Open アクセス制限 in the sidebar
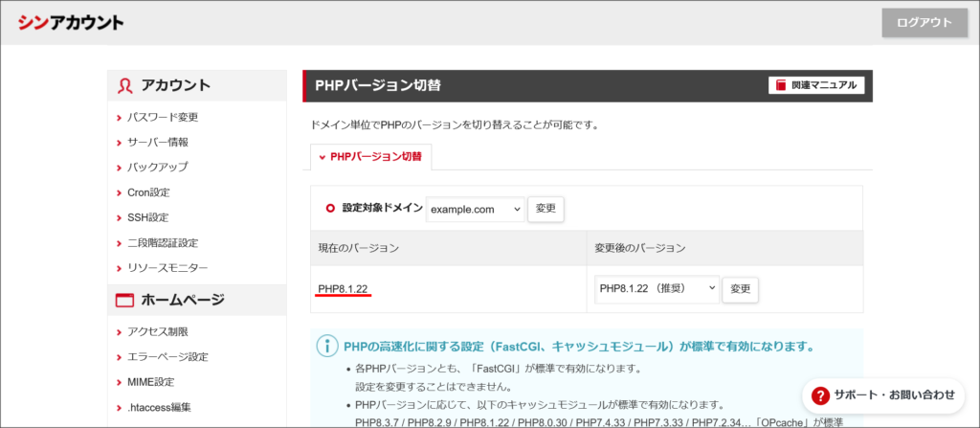 (x=158, y=331)
